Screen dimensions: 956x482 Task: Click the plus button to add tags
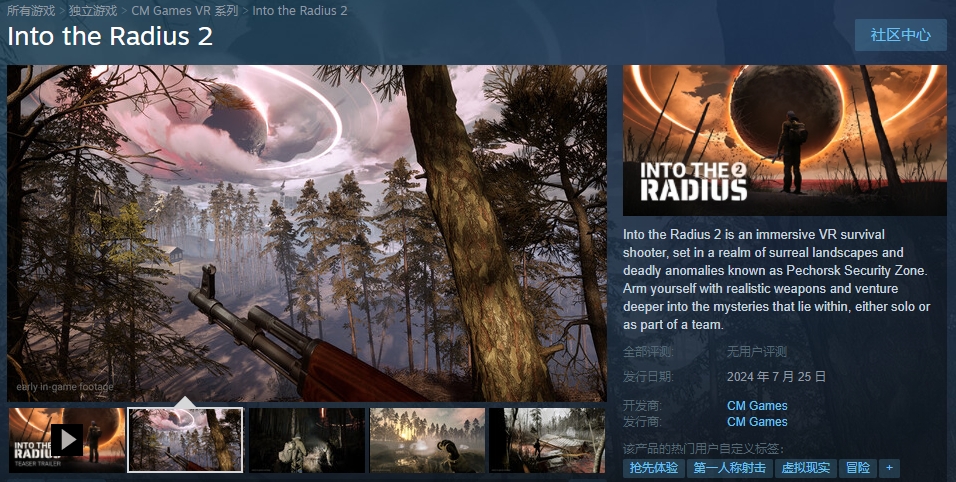(x=890, y=468)
